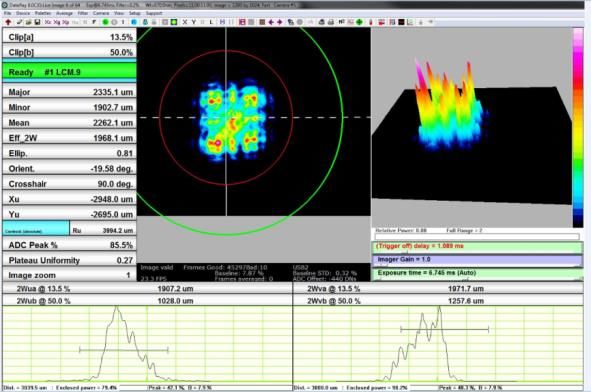The height and width of the screenshot is (392, 591).
Task: Click the purple right arrow icon
Action: pos(280,22)
